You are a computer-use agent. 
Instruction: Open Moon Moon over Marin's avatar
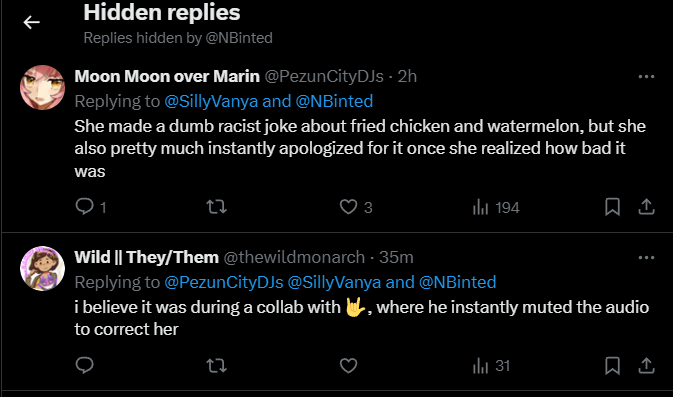coord(42,88)
